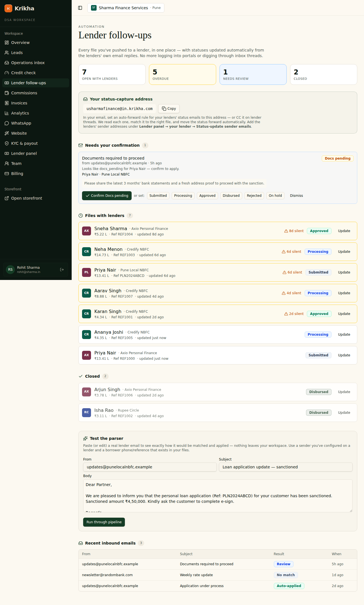Update Priya Nair's Axio Personal Finance file

pos(344,355)
